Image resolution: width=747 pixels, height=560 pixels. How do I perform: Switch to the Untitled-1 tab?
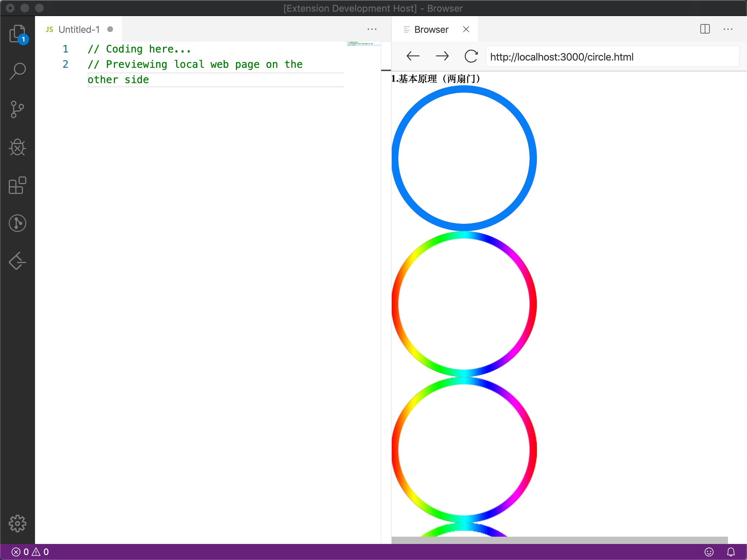(79, 30)
